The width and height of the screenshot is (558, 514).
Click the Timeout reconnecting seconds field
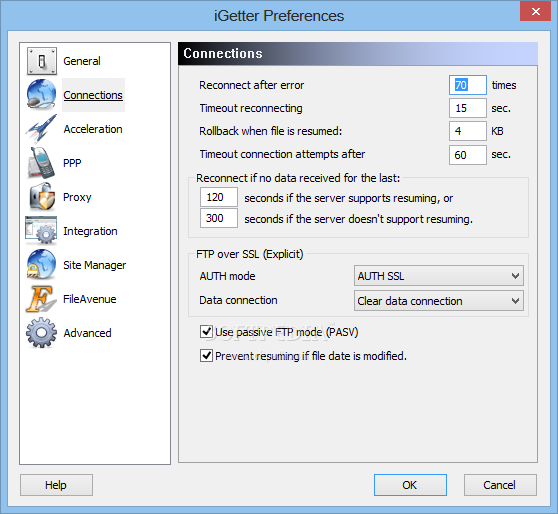pyautogui.click(x=468, y=108)
